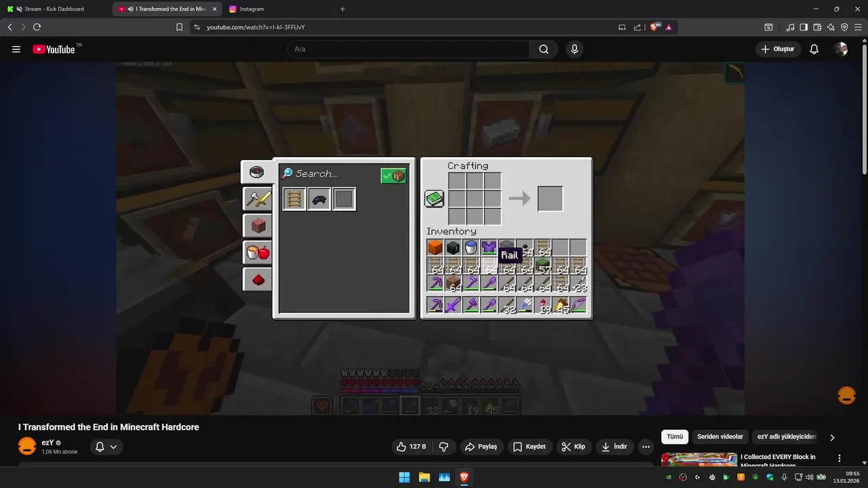This screenshot has width=868, height=488.
Task: Switch to the Stream - Kick Dashboard tab
Action: (x=54, y=9)
